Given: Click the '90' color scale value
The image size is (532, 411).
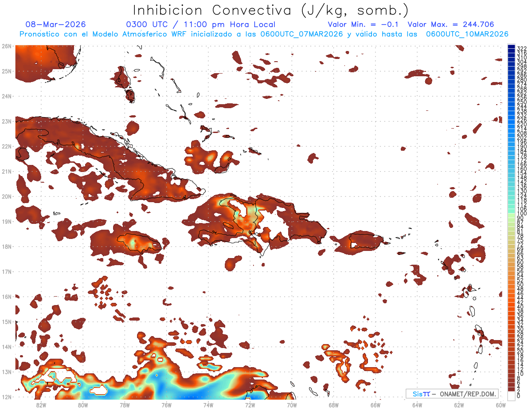Looking at the screenshot, I should (520, 218).
